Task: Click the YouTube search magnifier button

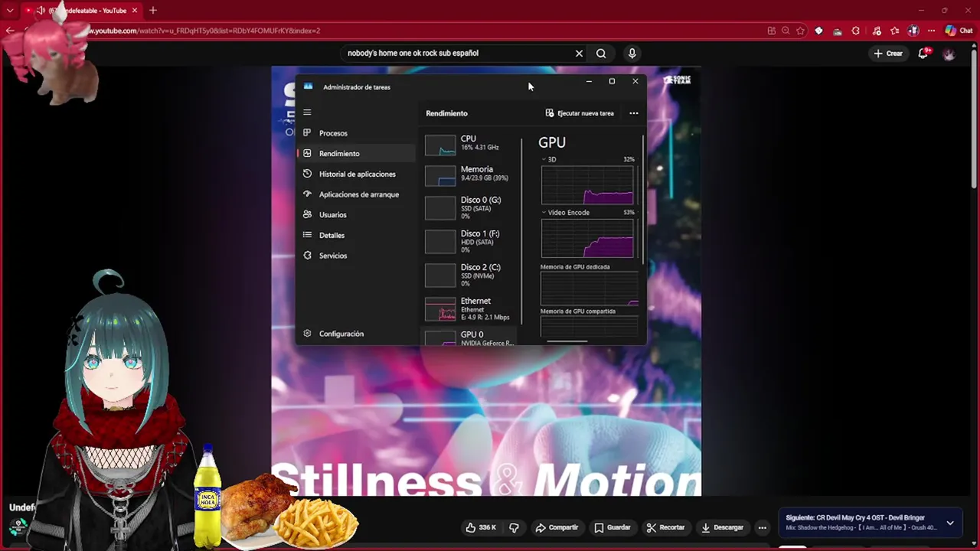Action: pos(601,54)
